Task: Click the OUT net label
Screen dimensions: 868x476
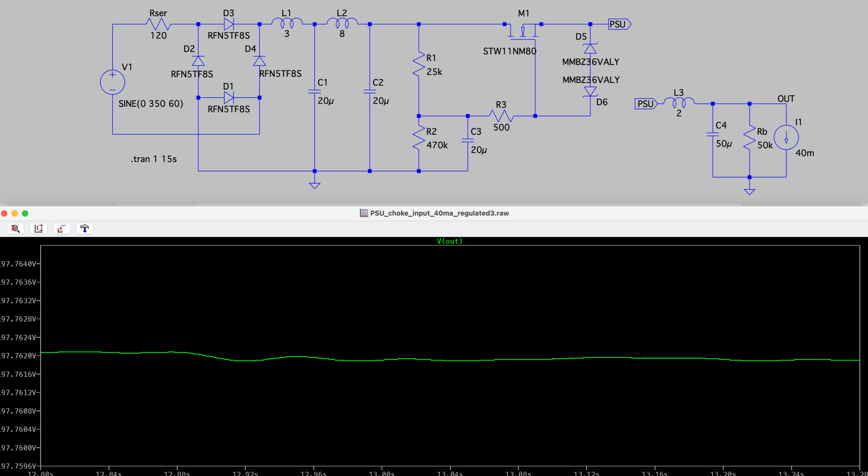Action: click(786, 99)
